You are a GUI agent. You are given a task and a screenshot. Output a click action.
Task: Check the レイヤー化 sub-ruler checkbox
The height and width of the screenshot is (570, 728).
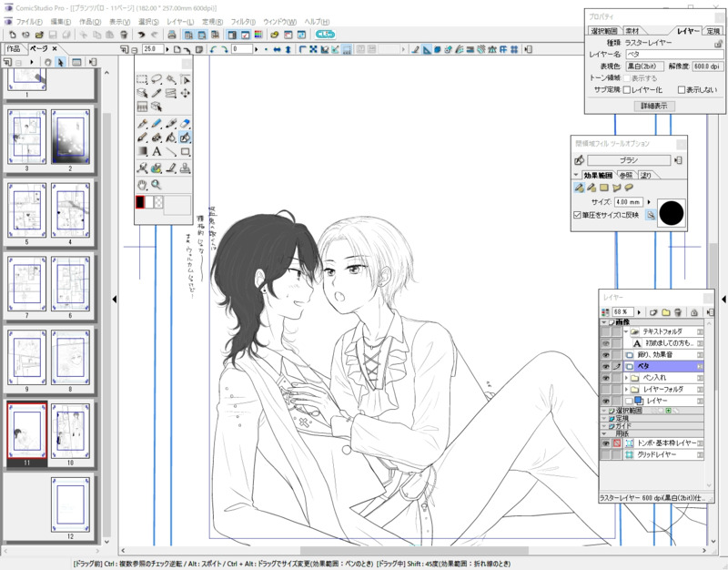click(626, 89)
